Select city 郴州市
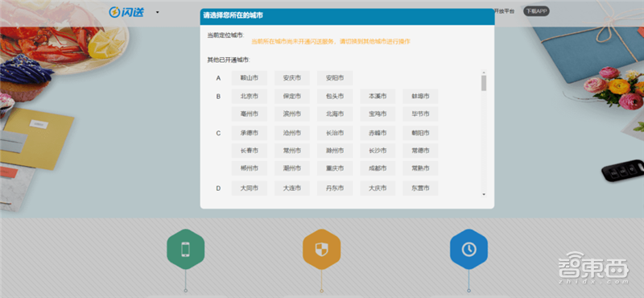The height and width of the screenshot is (298, 644). click(x=250, y=168)
